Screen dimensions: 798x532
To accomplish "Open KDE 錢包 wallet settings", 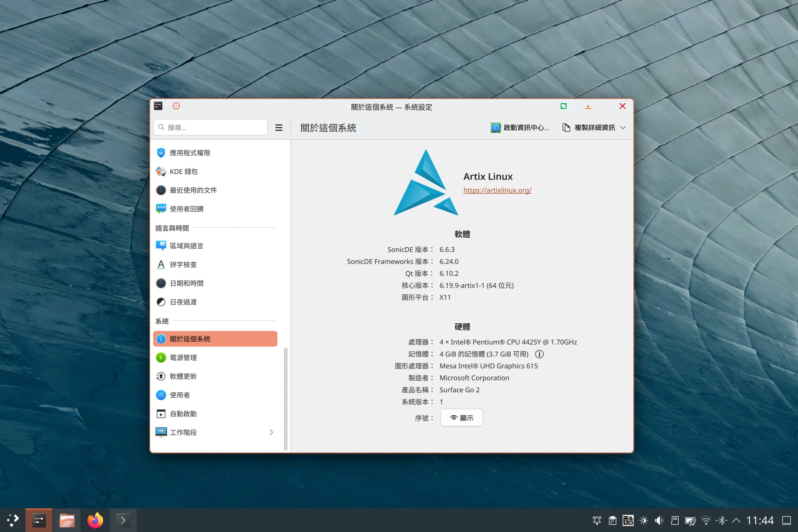I will click(184, 172).
